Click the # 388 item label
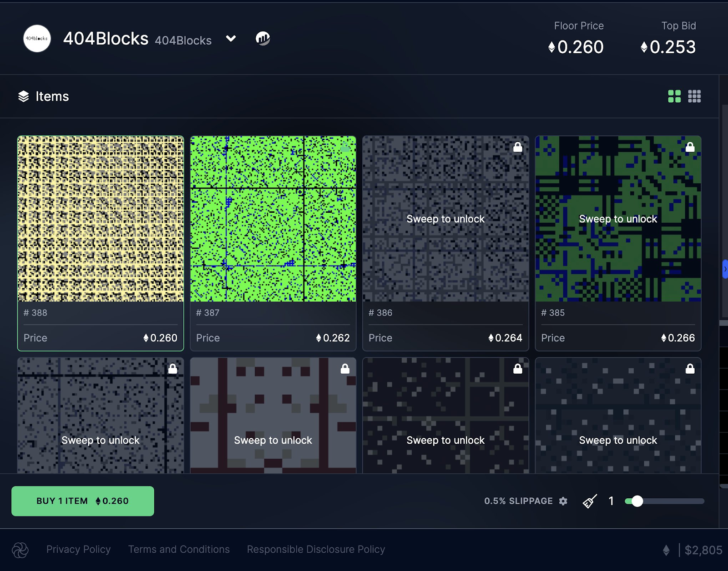Image resolution: width=728 pixels, height=571 pixels. click(x=35, y=313)
